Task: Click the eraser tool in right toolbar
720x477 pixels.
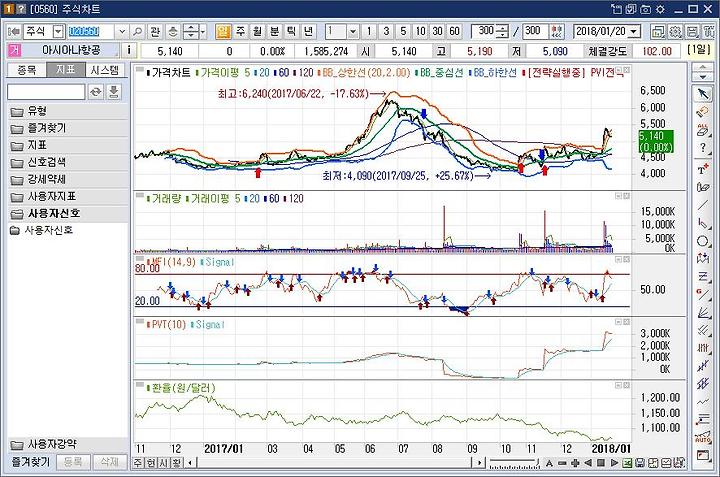Action: coord(703,112)
